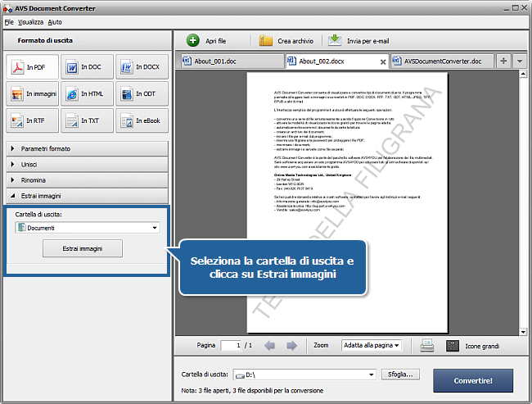Collapse the Estrai immagini section
Screen dimensions: 532x404
click(88, 196)
